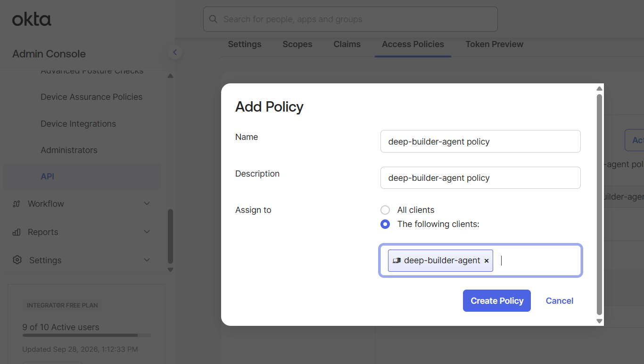Click the Workflow icon in sidebar
This screenshot has width=644, height=364.
pyautogui.click(x=17, y=204)
